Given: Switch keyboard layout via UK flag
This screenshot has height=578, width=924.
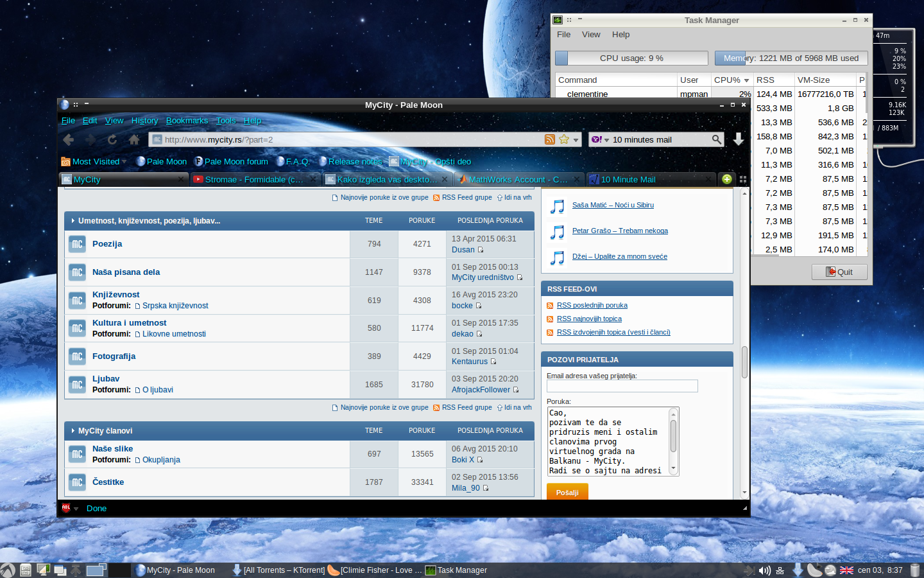Looking at the screenshot, I should coord(846,570).
